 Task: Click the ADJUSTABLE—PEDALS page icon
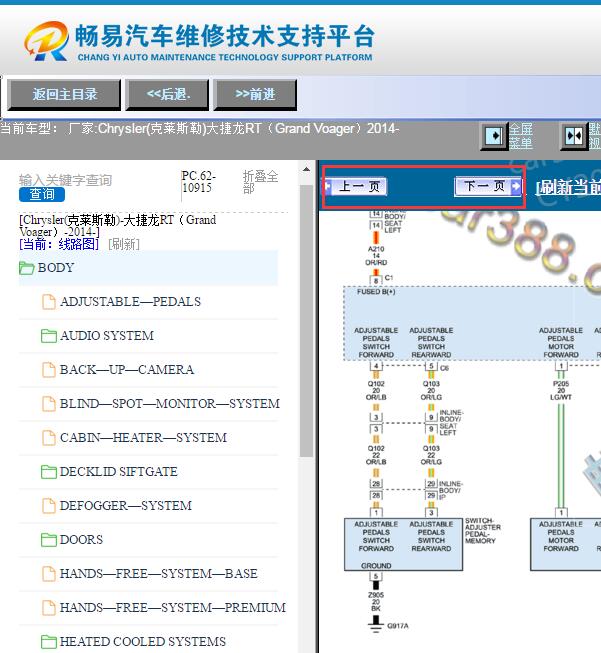tap(49, 302)
